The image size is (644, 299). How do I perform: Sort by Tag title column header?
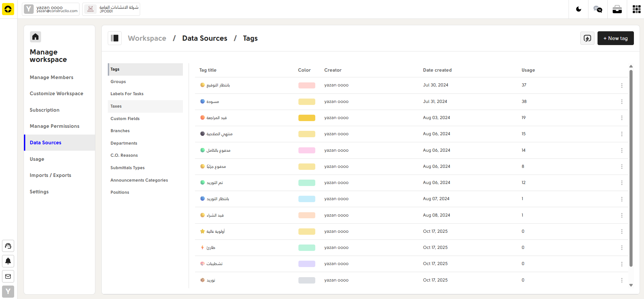coord(208,70)
